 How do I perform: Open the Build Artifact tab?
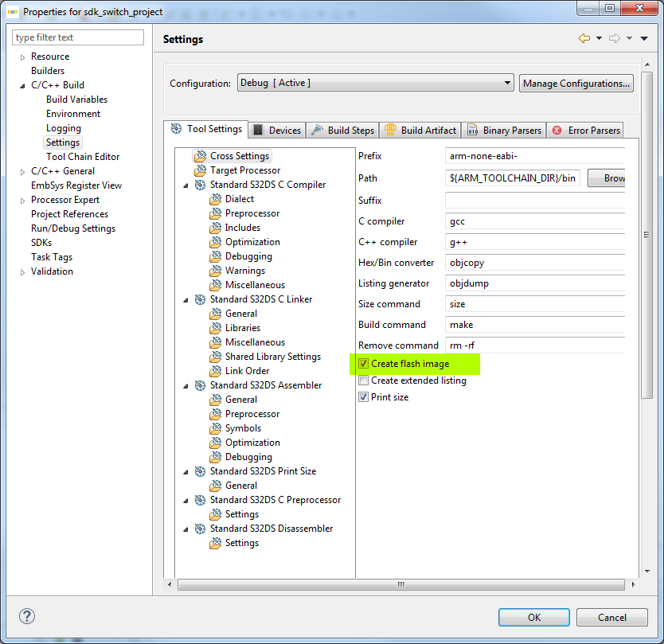point(420,130)
